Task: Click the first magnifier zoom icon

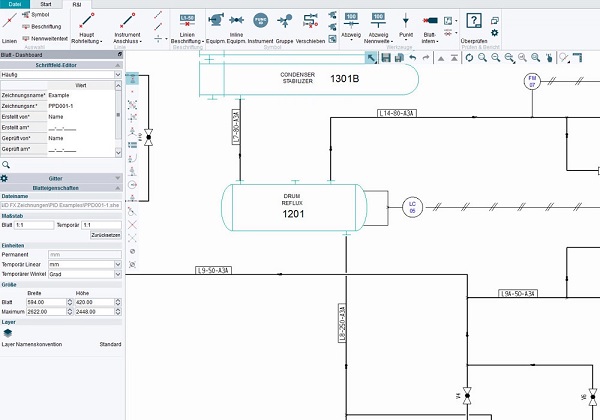Action: (482, 58)
